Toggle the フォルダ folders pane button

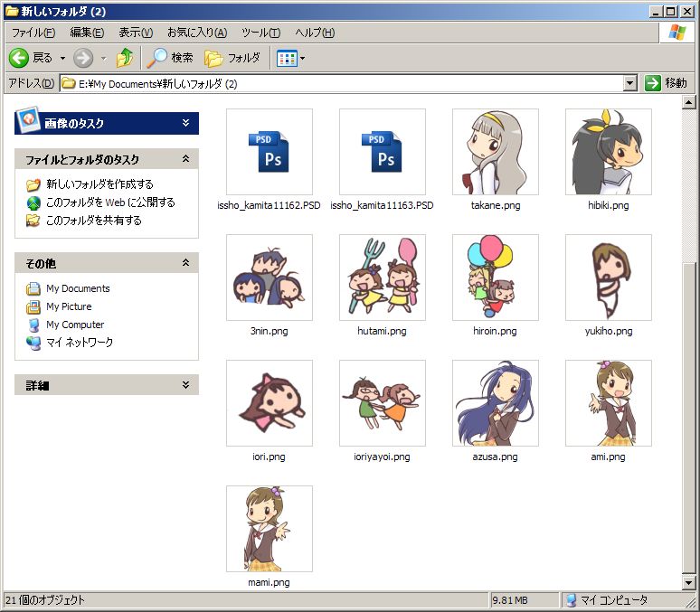pyautogui.click(x=232, y=58)
